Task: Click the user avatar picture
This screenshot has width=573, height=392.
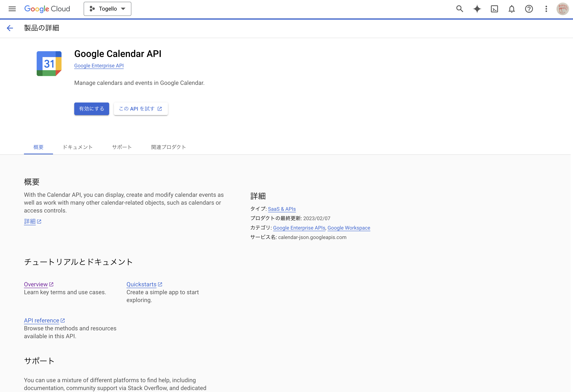Action: 562,9
